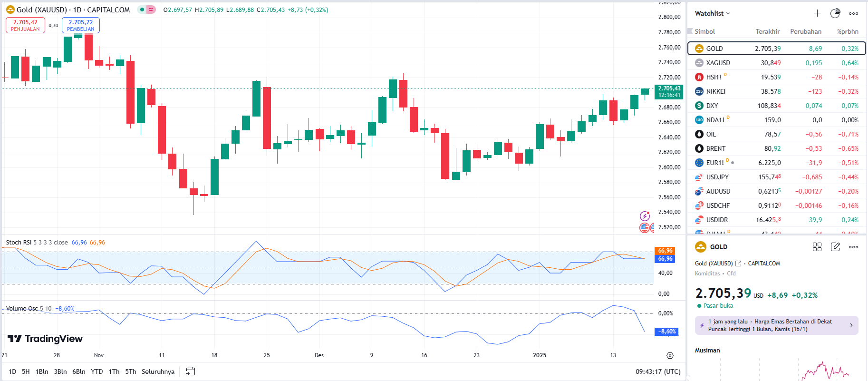
Task: Expand the Watchlist dropdown
Action: [x=713, y=13]
